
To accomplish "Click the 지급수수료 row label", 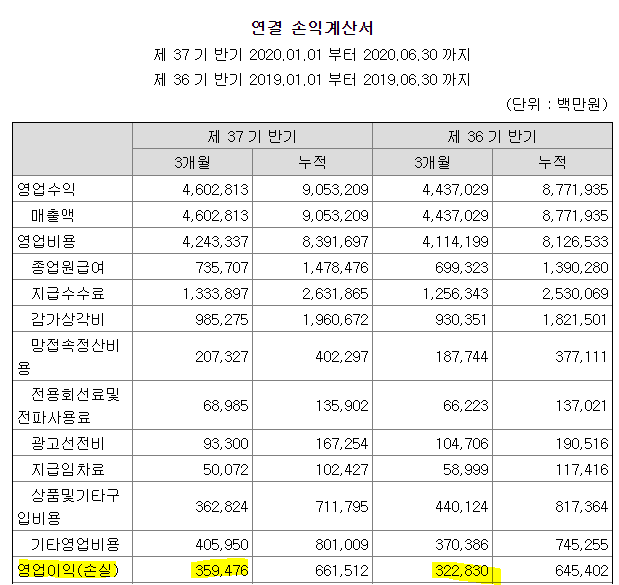I will [68, 294].
